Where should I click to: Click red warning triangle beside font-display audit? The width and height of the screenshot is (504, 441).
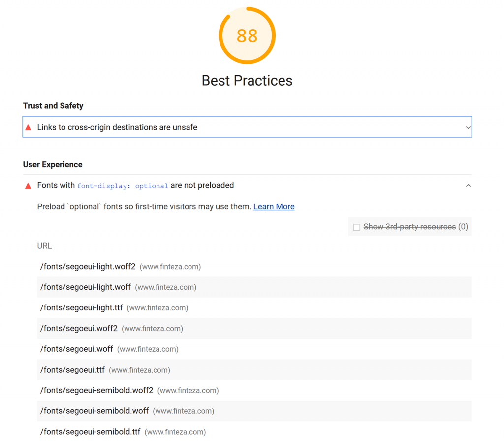(28, 186)
